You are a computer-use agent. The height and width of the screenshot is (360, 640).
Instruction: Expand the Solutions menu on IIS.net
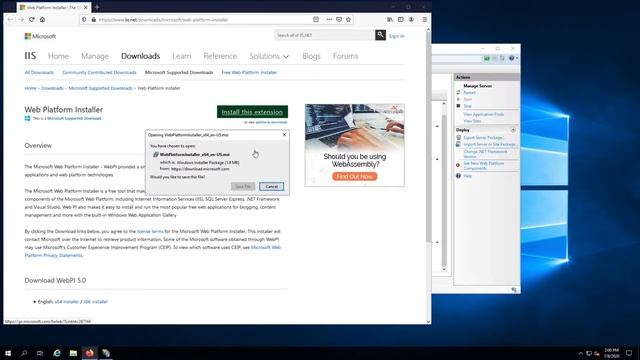[x=269, y=56]
